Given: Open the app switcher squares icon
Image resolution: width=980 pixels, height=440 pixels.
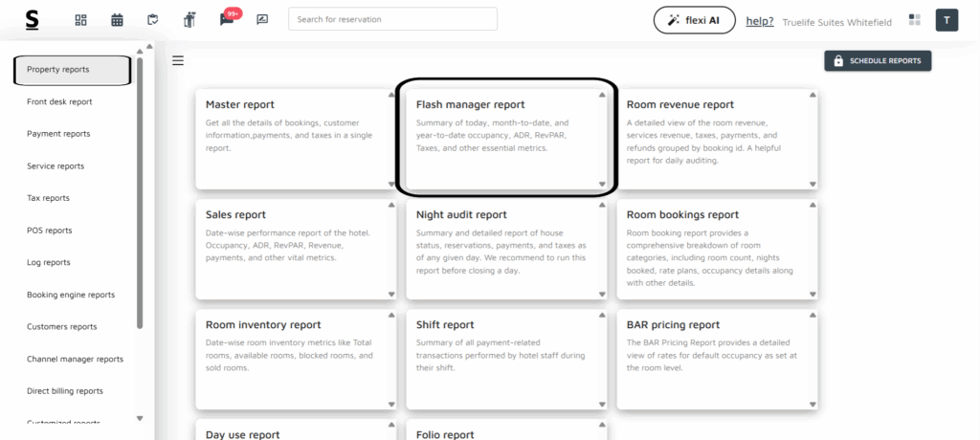Looking at the screenshot, I should pos(915,20).
